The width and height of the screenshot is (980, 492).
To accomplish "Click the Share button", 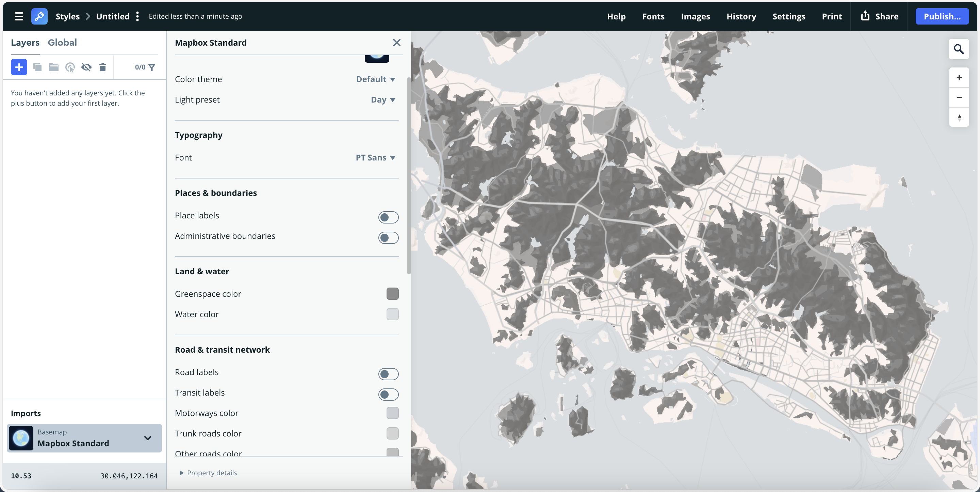I will 879,16.
